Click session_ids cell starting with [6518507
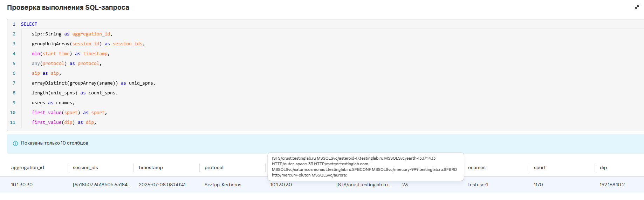 coord(102,185)
